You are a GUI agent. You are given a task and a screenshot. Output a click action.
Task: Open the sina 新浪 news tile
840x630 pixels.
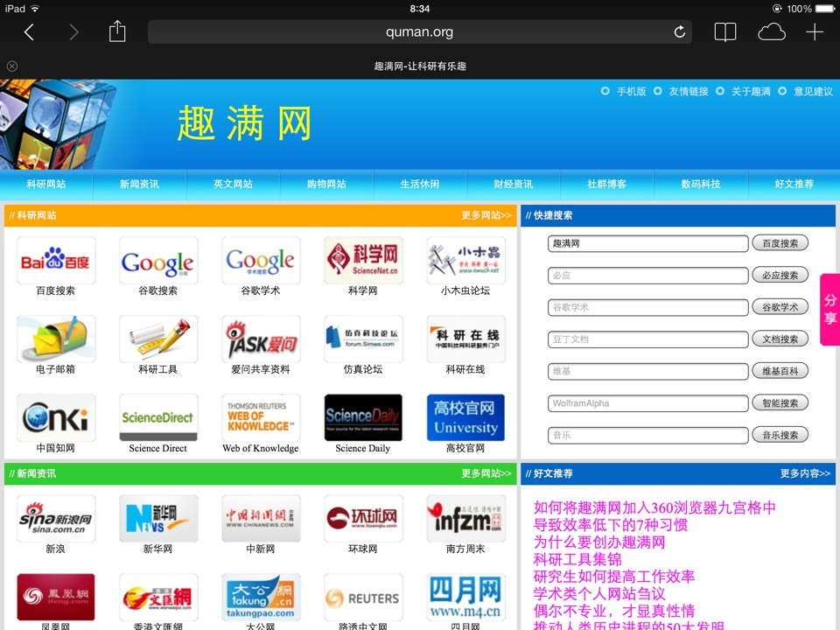pos(56,519)
